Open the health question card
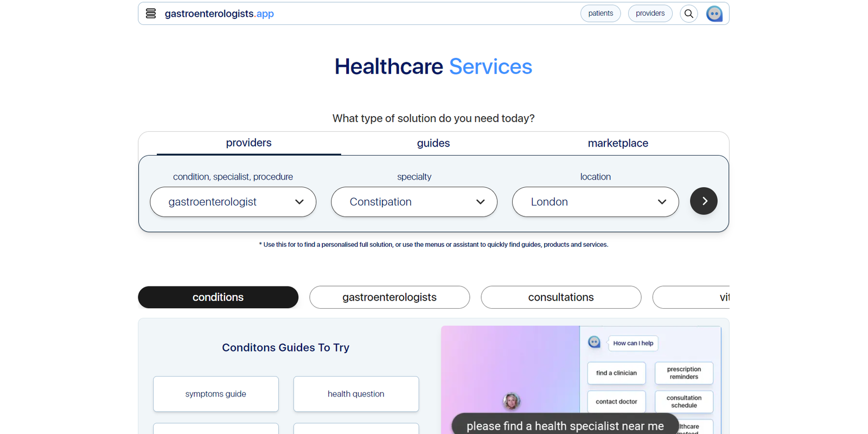This screenshot has height=434, width=868. pyautogui.click(x=356, y=394)
